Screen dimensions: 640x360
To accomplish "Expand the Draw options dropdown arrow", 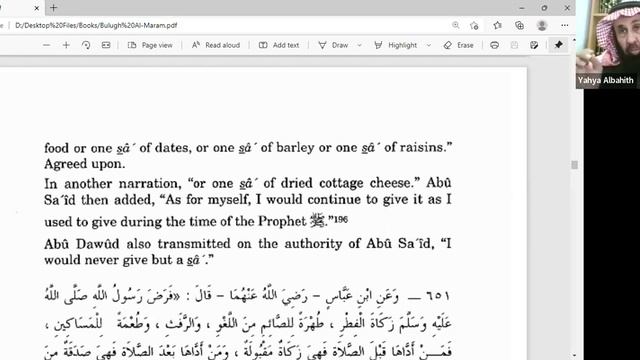I will 360,45.
